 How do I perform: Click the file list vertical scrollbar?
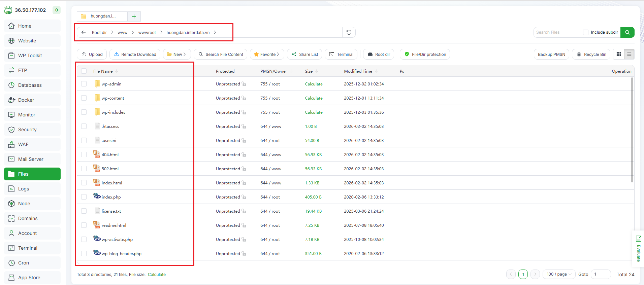(632, 130)
